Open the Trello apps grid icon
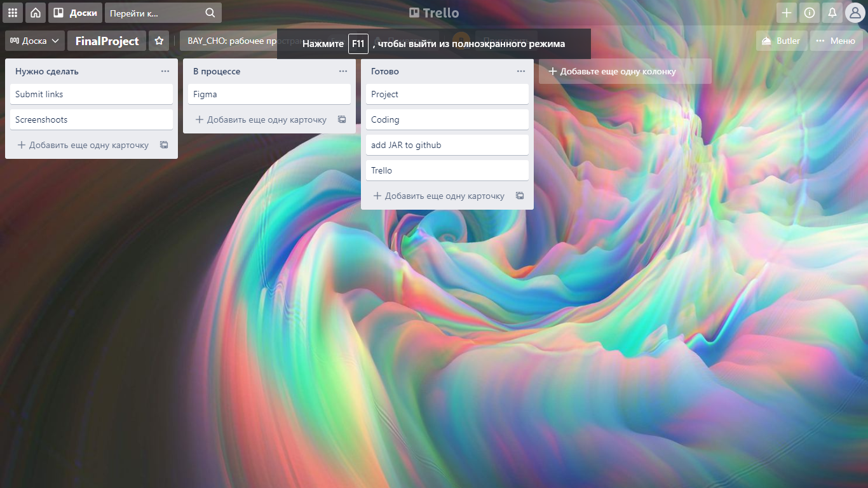The image size is (868, 488). (13, 12)
